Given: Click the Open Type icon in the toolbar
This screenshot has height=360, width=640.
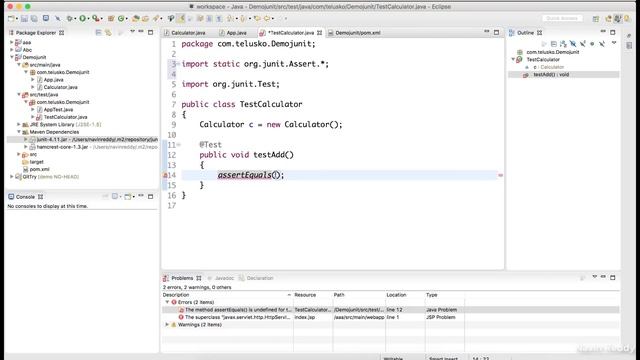Looking at the screenshot, I should point(136,18).
